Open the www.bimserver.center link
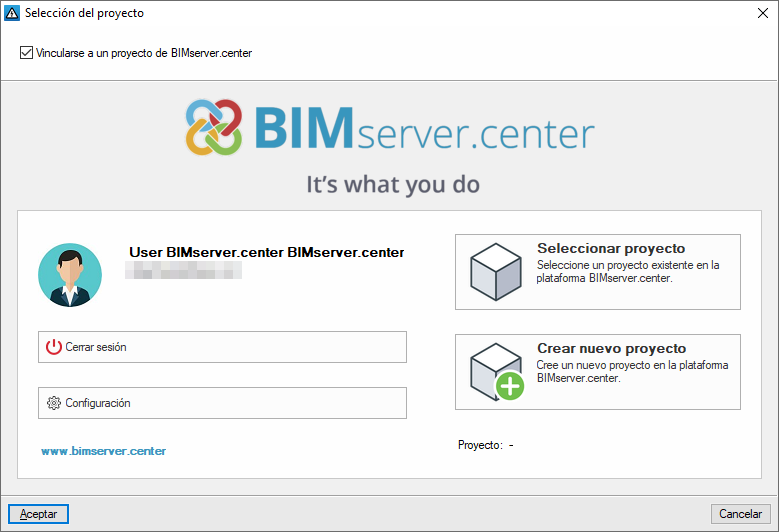This screenshot has height=532, width=779. click(x=103, y=451)
